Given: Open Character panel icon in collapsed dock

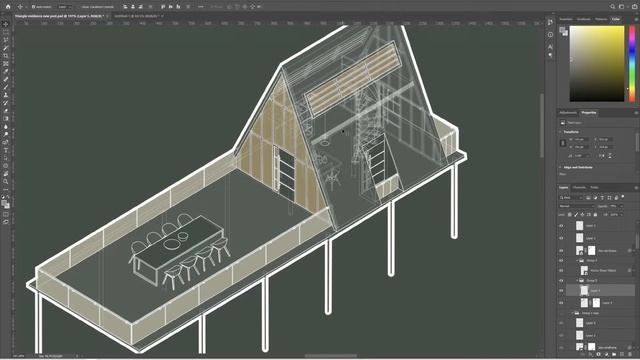Looking at the screenshot, I should tap(550, 47).
